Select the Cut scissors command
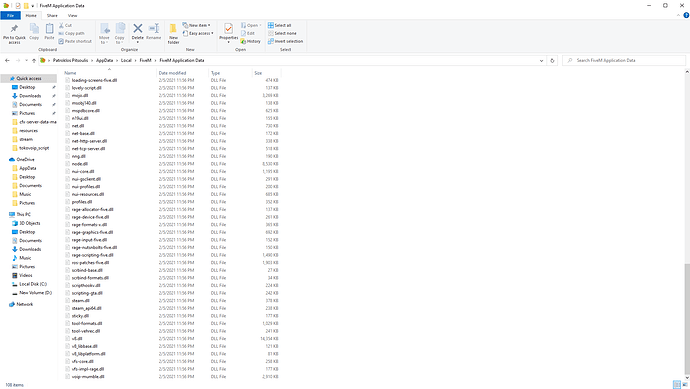The image size is (690, 389). [x=66, y=26]
